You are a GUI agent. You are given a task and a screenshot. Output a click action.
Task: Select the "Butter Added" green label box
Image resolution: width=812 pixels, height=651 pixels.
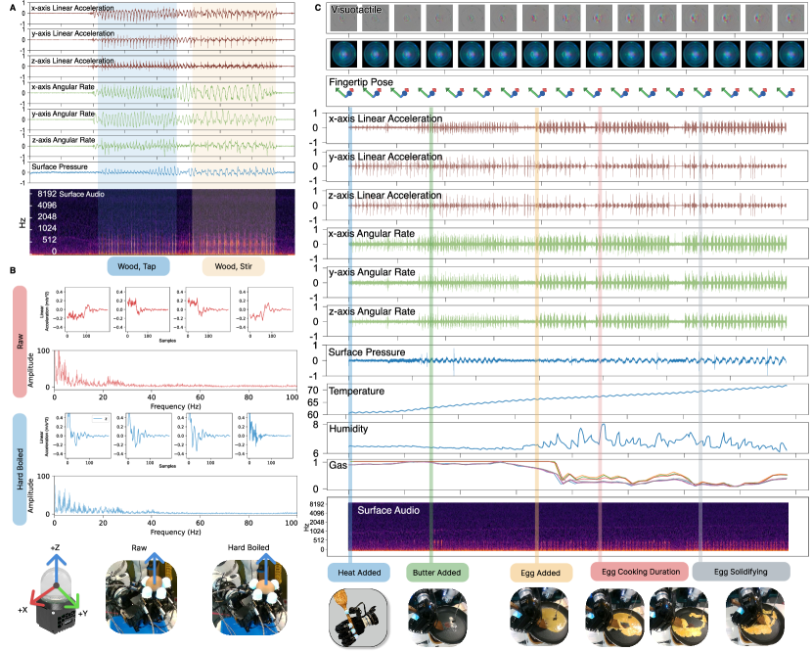pyautogui.click(x=437, y=573)
